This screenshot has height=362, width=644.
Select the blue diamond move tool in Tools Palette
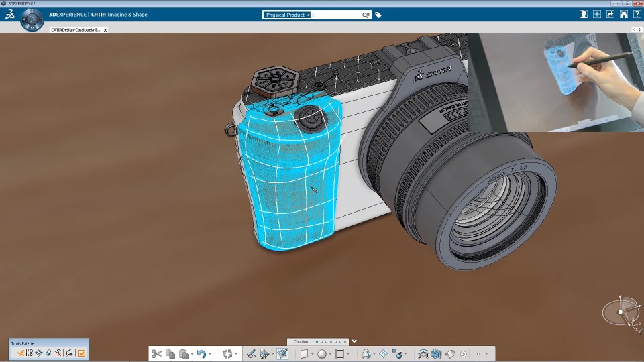coord(39,353)
